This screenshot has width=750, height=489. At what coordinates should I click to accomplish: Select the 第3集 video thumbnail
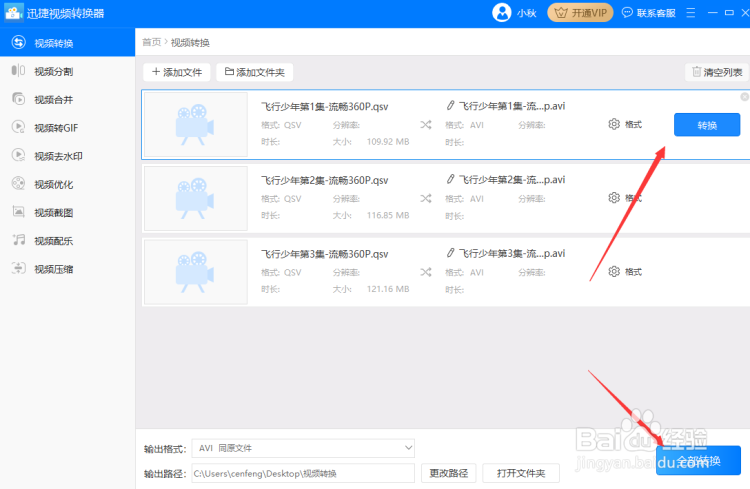pyautogui.click(x=196, y=272)
